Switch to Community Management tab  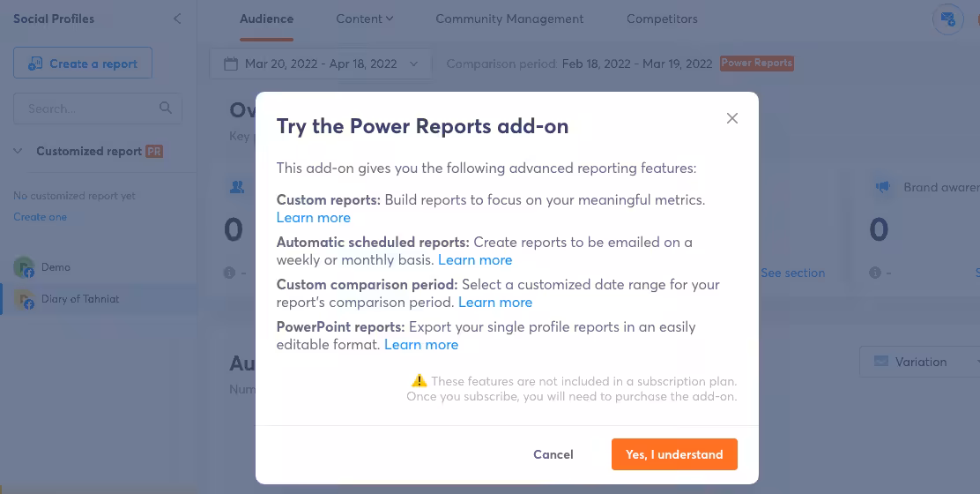click(509, 19)
